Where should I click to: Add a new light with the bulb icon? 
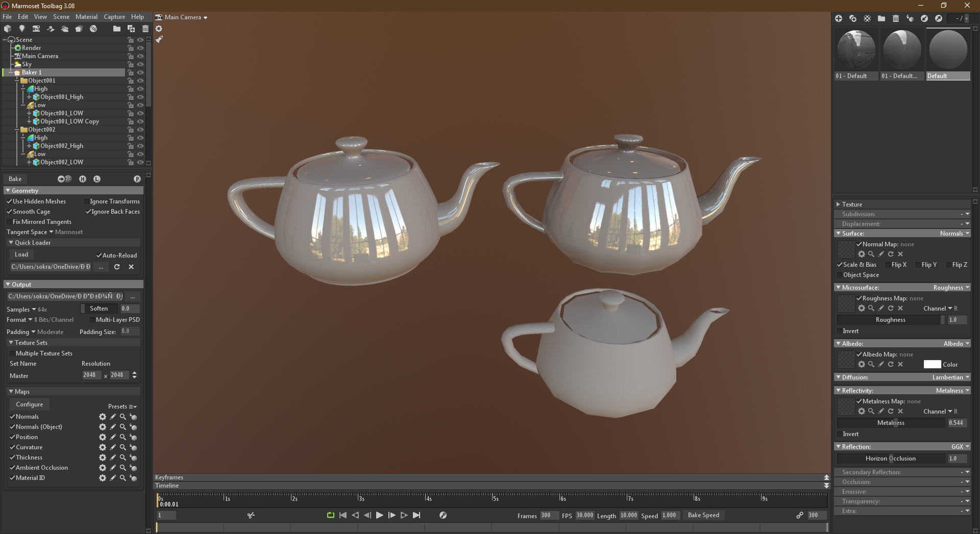tap(21, 29)
